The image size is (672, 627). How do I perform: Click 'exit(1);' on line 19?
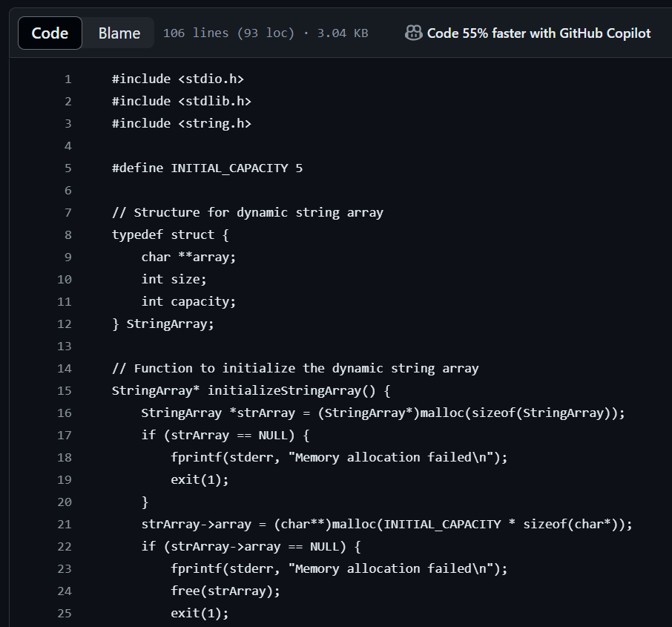coord(200,480)
